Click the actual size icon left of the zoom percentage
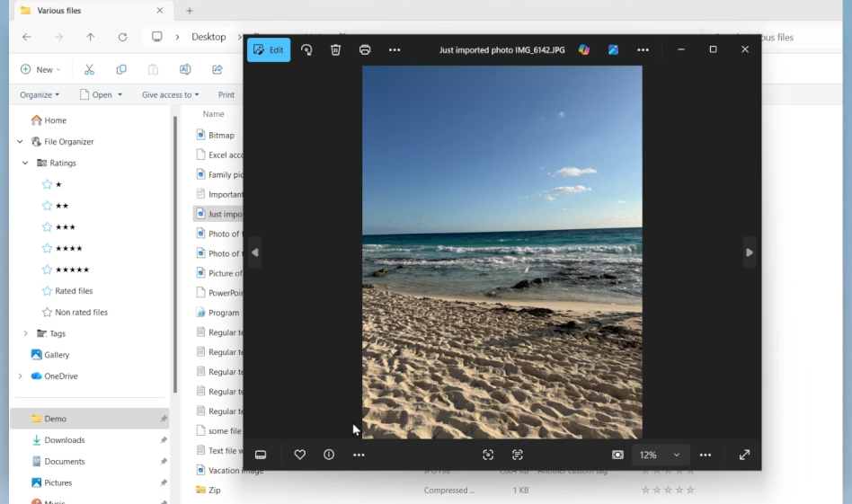Screen dimensions: 852x504 (617, 455)
